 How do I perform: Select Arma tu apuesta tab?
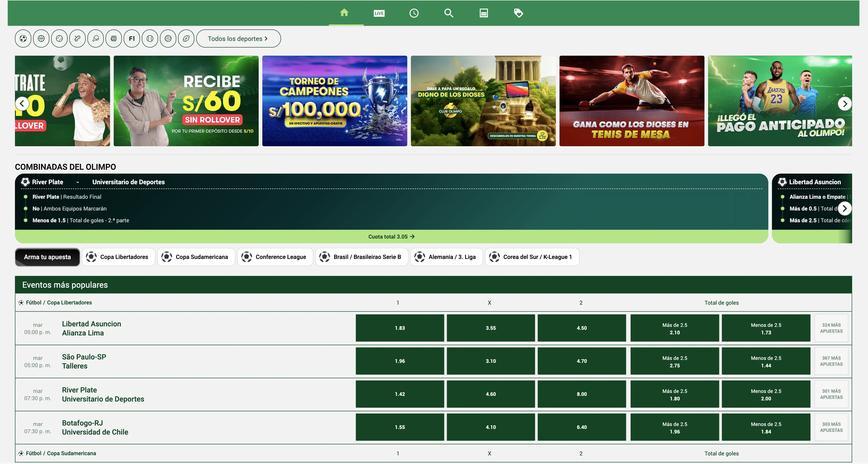tap(47, 257)
